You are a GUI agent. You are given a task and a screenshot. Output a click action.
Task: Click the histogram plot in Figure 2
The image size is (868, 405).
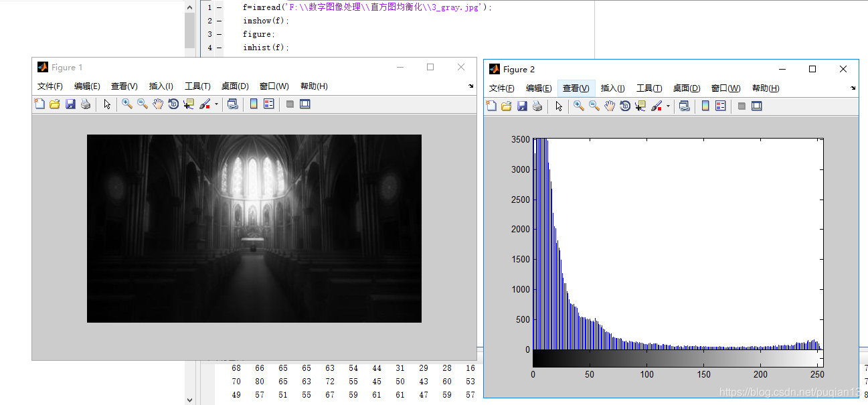678,244
